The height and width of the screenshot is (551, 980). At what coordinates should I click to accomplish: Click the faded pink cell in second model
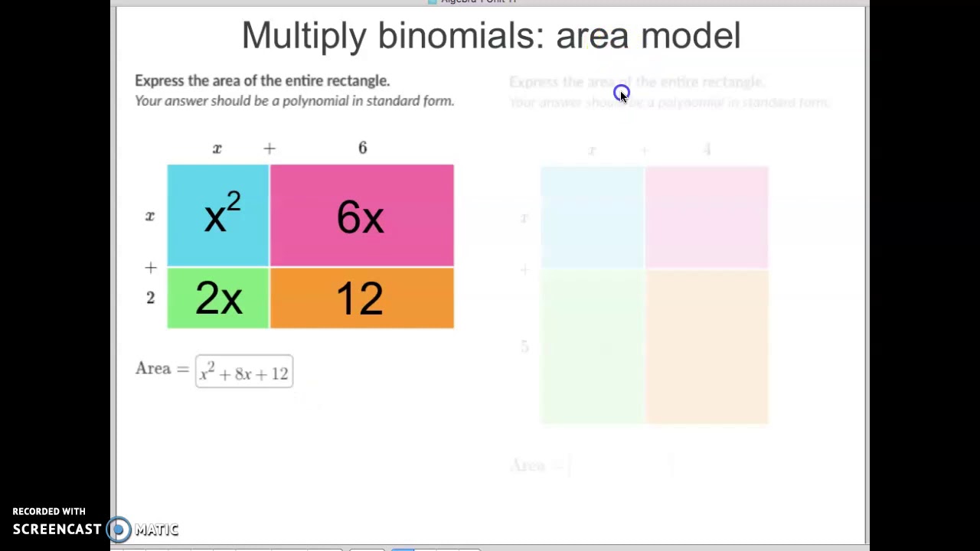(x=706, y=217)
